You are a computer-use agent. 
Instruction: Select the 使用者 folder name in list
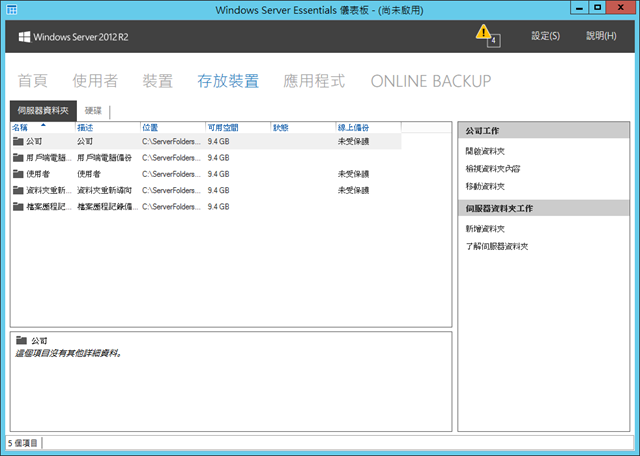38,174
